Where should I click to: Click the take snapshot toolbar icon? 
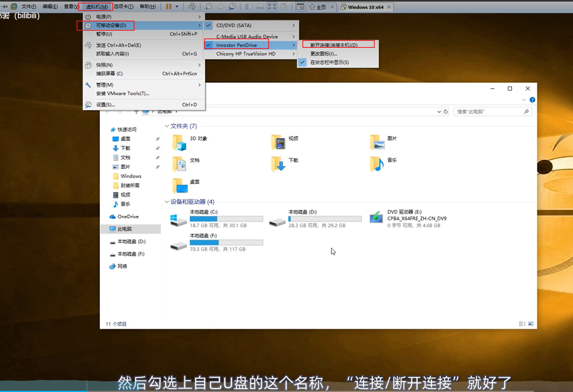tap(209, 7)
